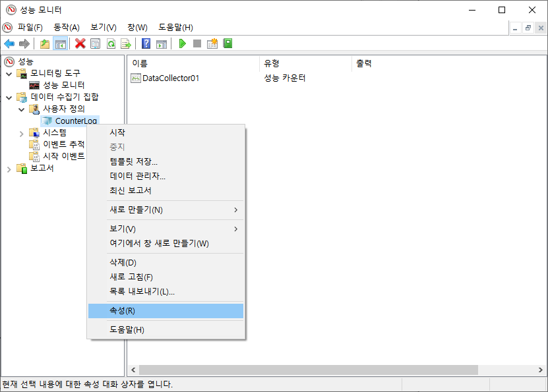Toggle show/hide action pane icon

162,43
